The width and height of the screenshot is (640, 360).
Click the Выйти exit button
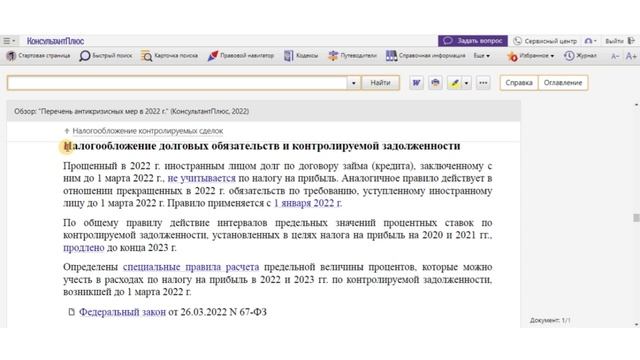point(620,41)
